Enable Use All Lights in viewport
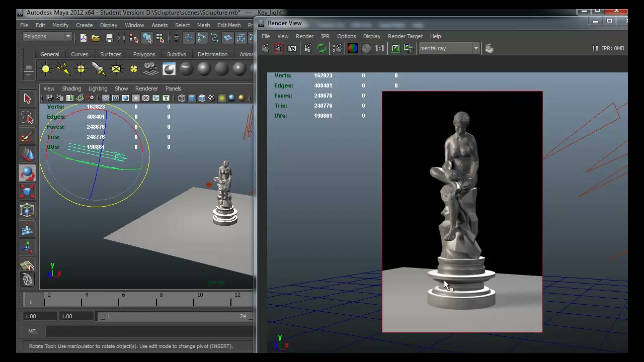Screen dimensions: 644x362 coord(222,98)
